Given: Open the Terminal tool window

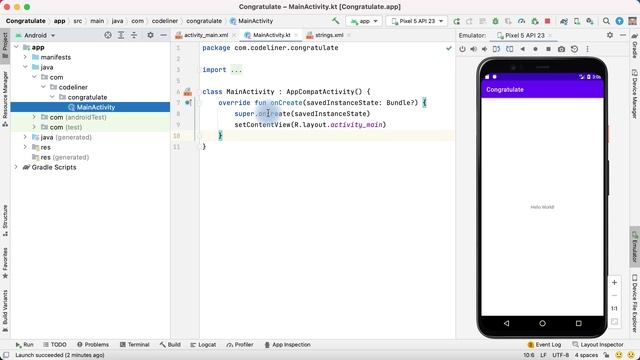Looking at the screenshot, I should coord(135,344).
